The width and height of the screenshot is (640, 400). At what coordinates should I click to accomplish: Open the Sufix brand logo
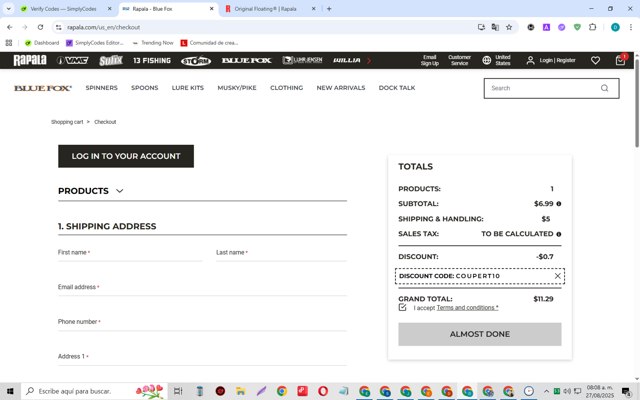point(111,60)
